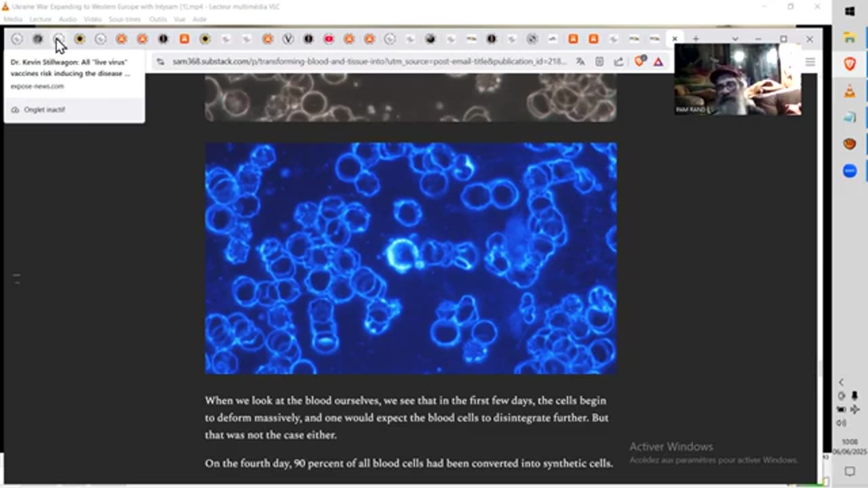Screen dimensions: 868x488
Task: Click the translate page icon in address bar
Action: coord(580,62)
